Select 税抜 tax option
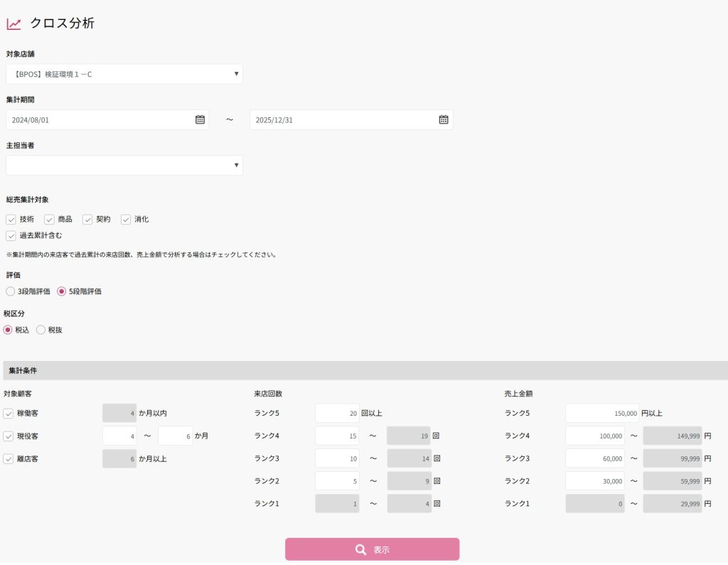Viewport: 728px width, 565px height. point(41,330)
